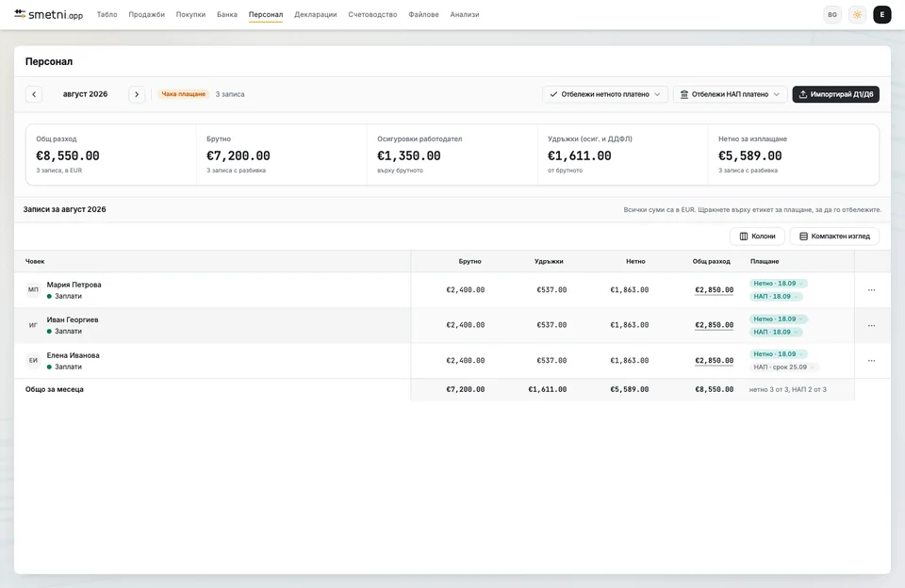The width and height of the screenshot is (905, 588).
Task: Open row actions for Елена Иванова
Action: click(871, 361)
